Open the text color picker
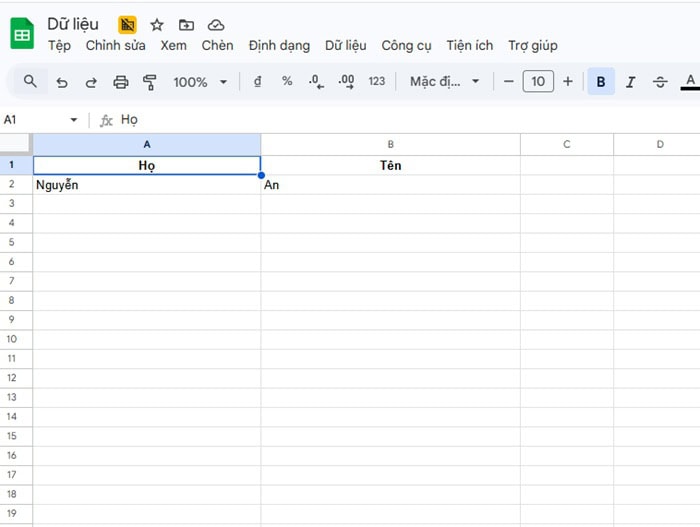This screenshot has width=700, height=527. (689, 82)
